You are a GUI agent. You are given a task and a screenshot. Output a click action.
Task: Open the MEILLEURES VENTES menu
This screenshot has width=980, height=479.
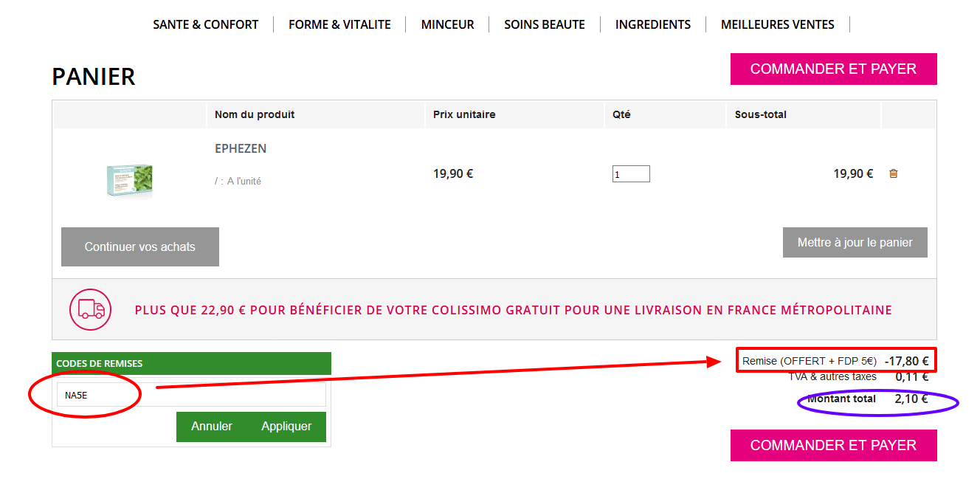(778, 24)
